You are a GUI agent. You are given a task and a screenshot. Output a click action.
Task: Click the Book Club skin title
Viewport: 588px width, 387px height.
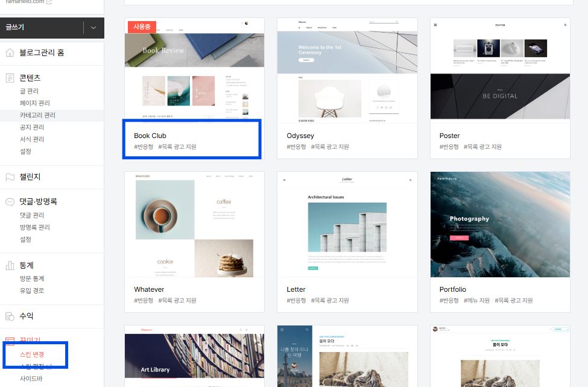(150, 136)
